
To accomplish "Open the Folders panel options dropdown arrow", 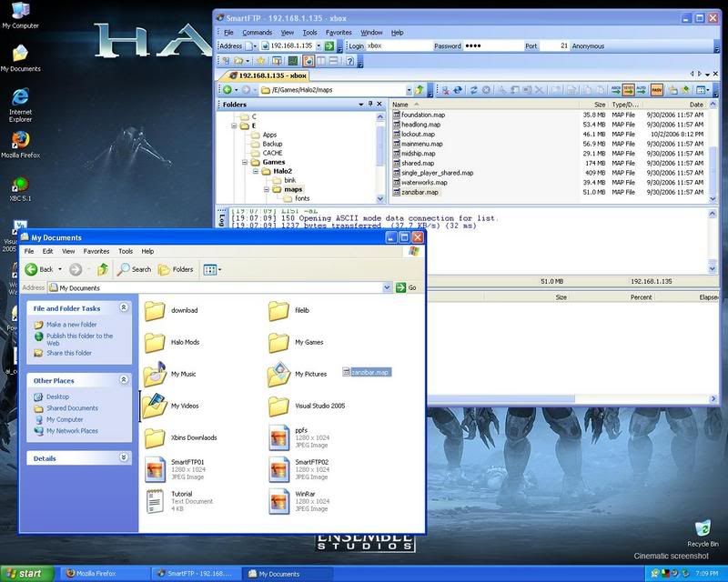I will coord(360,105).
